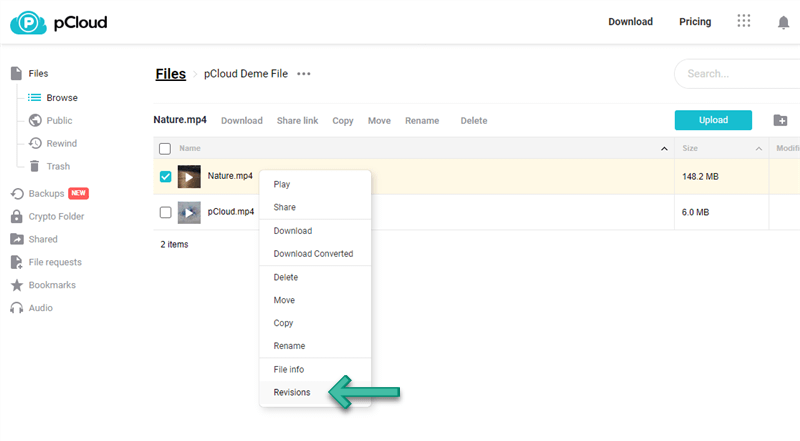Check the pCloud.mp4 checkbox

coord(165,212)
